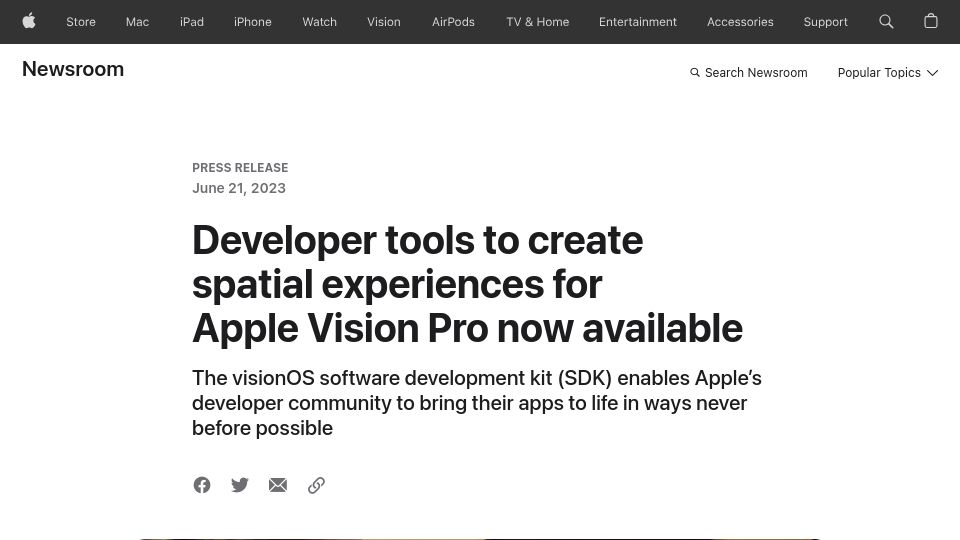The width and height of the screenshot is (960, 540).
Task: Click the June 21, 2023 date
Action: (239, 188)
